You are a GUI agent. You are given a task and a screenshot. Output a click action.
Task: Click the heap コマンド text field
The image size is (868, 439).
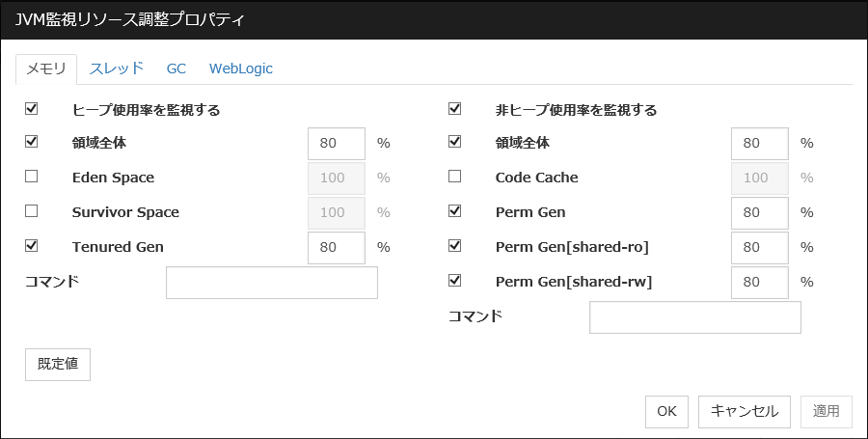coord(271,283)
